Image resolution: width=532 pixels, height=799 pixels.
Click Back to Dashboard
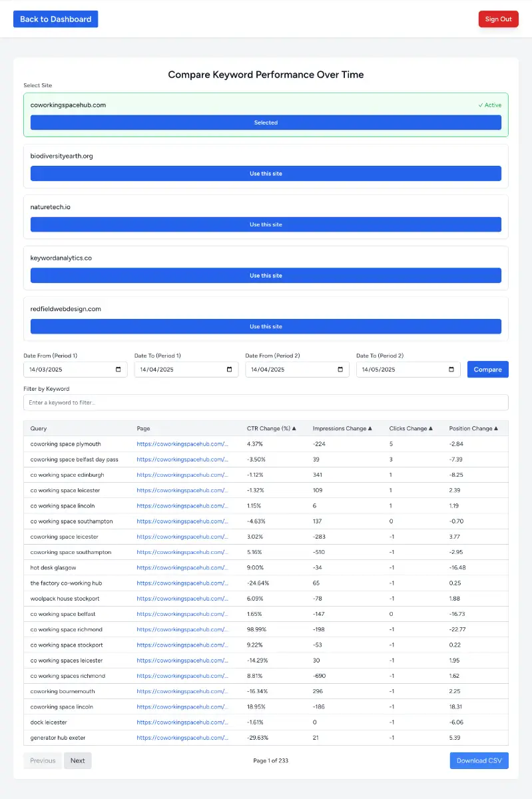click(x=56, y=19)
